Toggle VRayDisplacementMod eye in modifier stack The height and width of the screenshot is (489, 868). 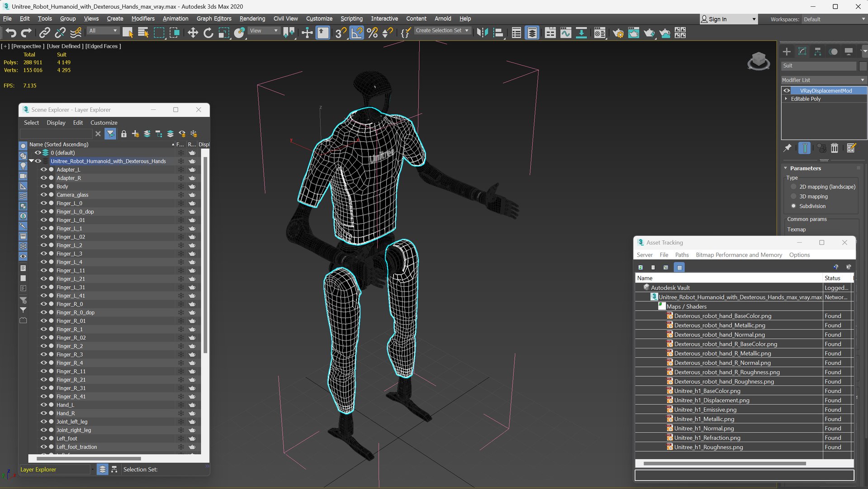pyautogui.click(x=787, y=91)
